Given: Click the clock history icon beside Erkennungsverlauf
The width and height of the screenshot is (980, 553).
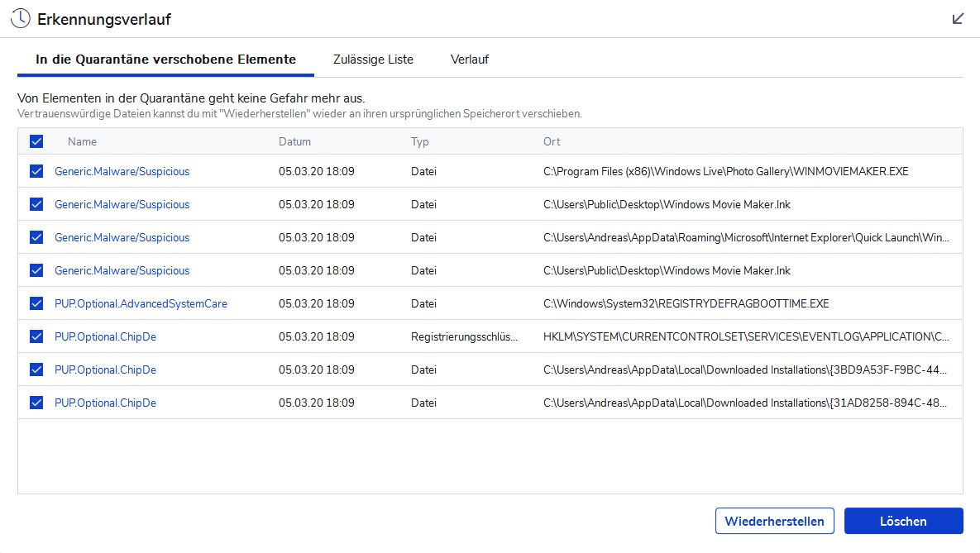Looking at the screenshot, I should click(20, 19).
